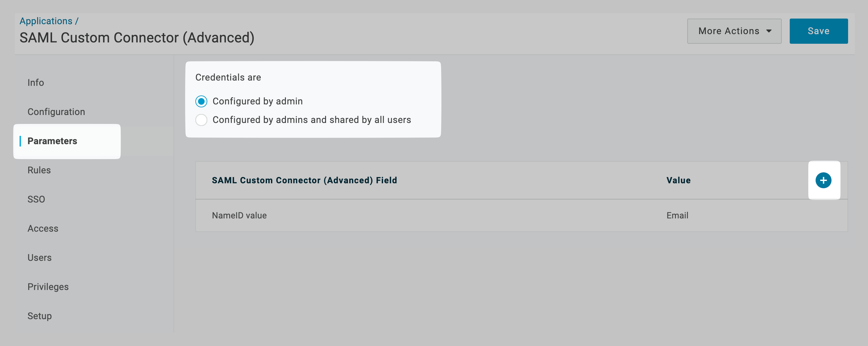Screen dimensions: 868x346
Task: Open the Configuration section
Action: coord(56,111)
